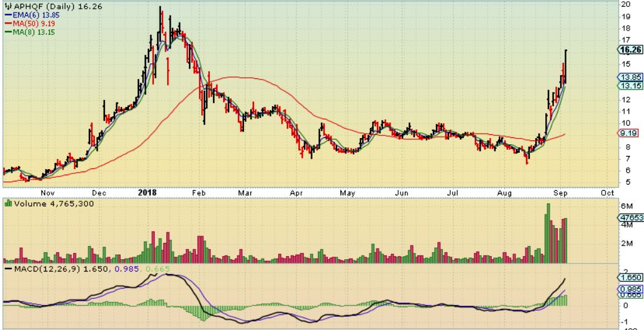
Task: Click the -1 MACD axis label
Action: click(x=625, y=322)
